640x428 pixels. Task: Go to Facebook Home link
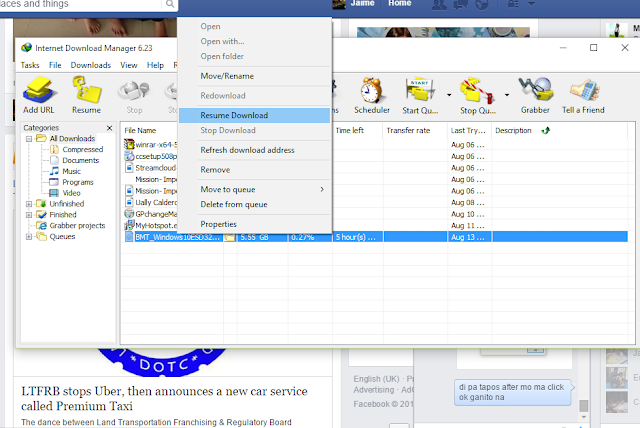point(400,3)
